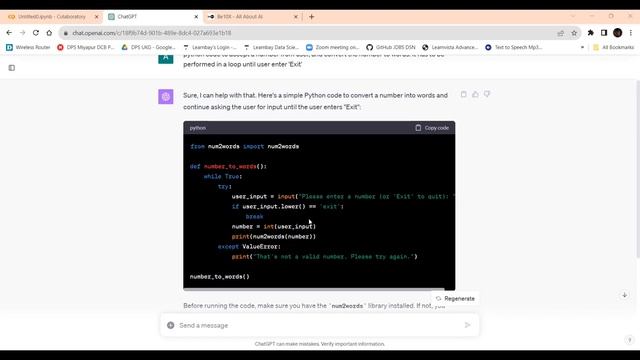Open DPS UKG Google bookmark
This screenshot has height=360, width=640.
(x=149, y=47)
